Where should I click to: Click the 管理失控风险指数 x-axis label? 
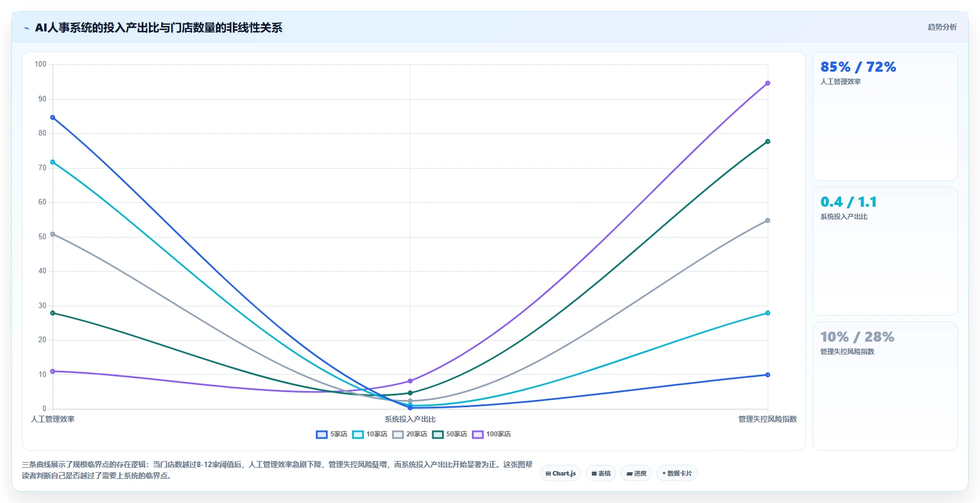[x=767, y=419]
